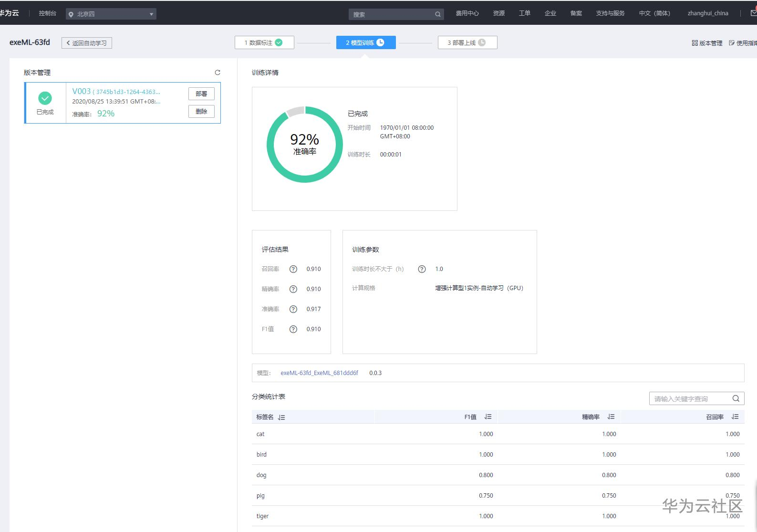Click the 训练详情 heading

click(x=265, y=73)
